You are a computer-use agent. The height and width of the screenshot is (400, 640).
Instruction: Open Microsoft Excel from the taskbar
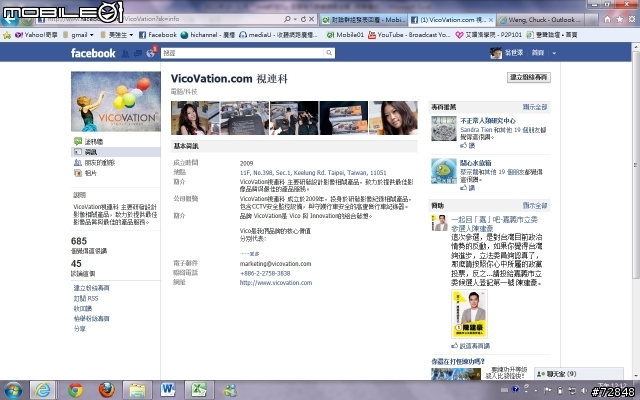[x=199, y=390]
